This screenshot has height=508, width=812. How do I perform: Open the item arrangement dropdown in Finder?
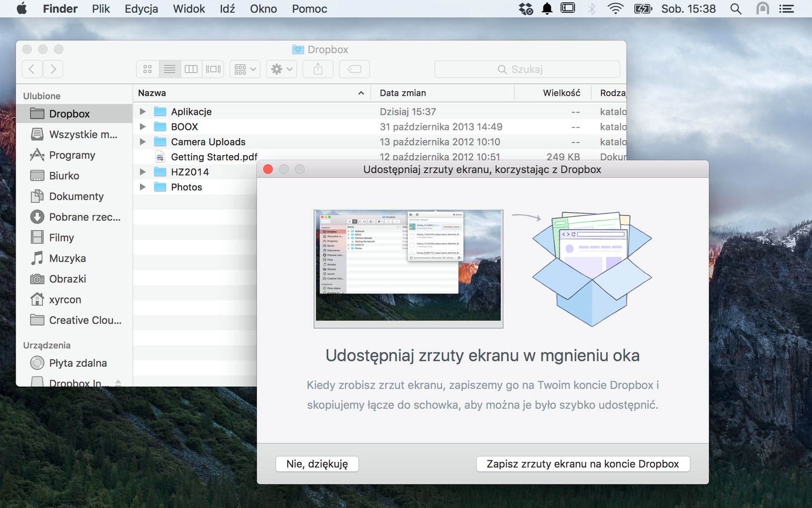(245, 69)
